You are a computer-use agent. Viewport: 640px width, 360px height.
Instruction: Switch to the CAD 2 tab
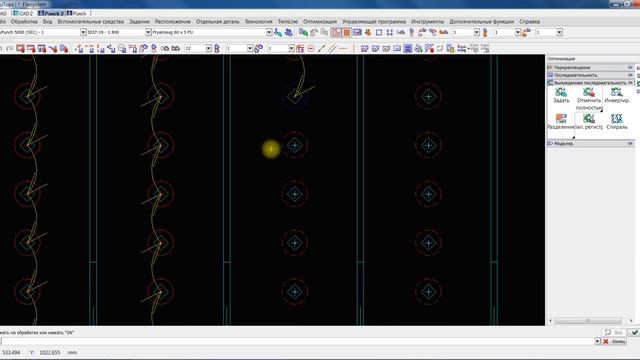23,13
